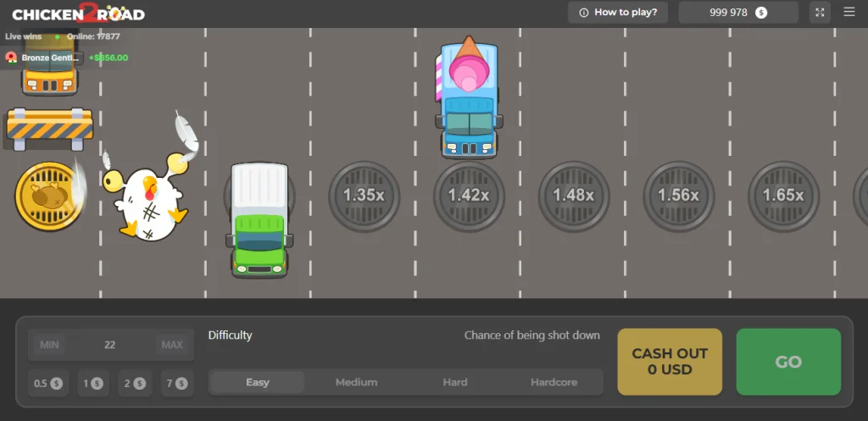The height and width of the screenshot is (421, 868).
Task: Toggle fullscreen mode icon
Action: pos(820,12)
